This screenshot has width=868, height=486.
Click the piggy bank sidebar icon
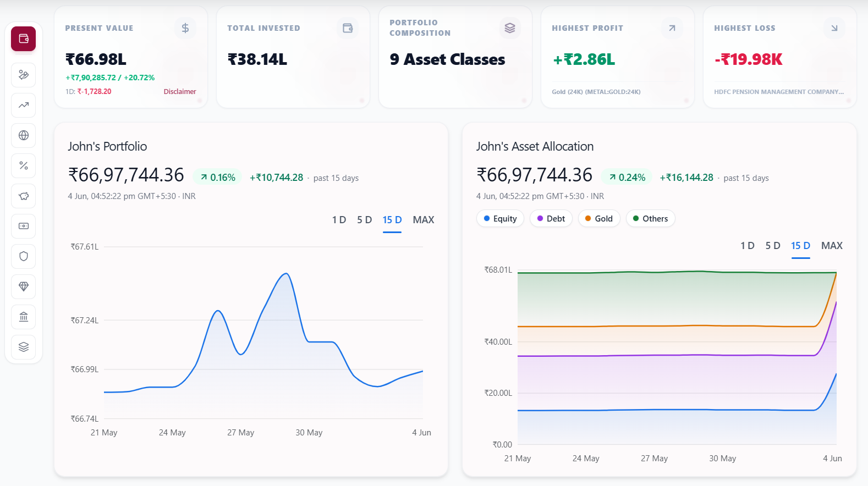24,196
